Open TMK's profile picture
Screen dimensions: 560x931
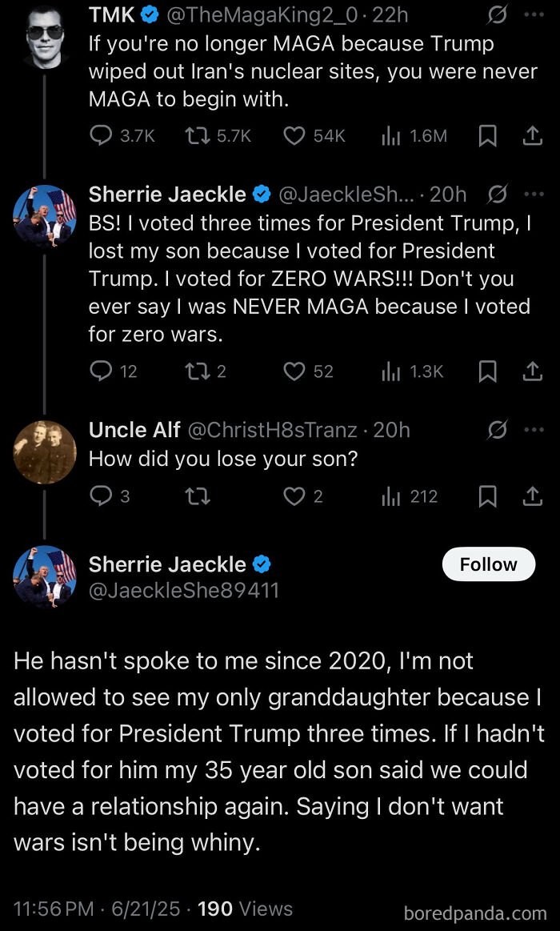pos(45,36)
